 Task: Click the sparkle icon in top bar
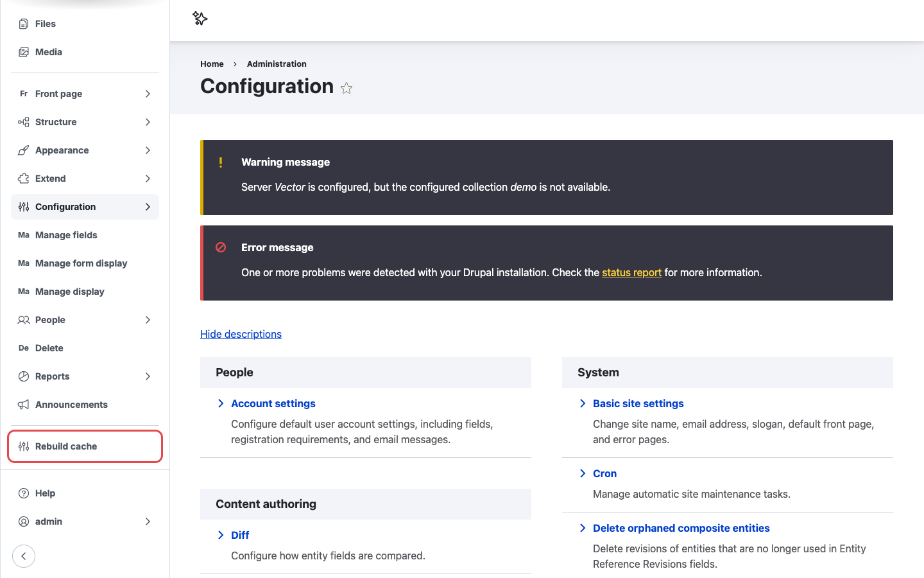(x=200, y=19)
